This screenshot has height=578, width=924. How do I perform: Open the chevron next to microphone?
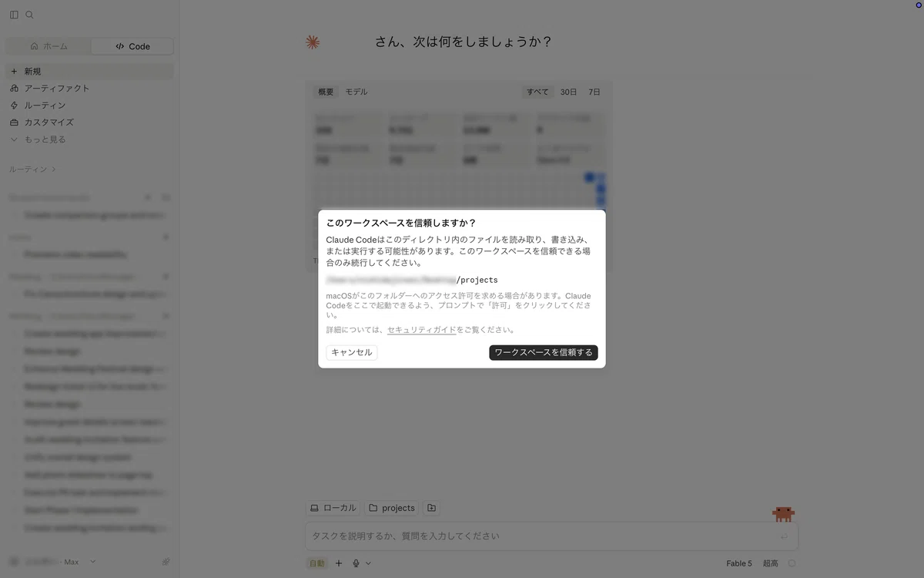click(368, 563)
